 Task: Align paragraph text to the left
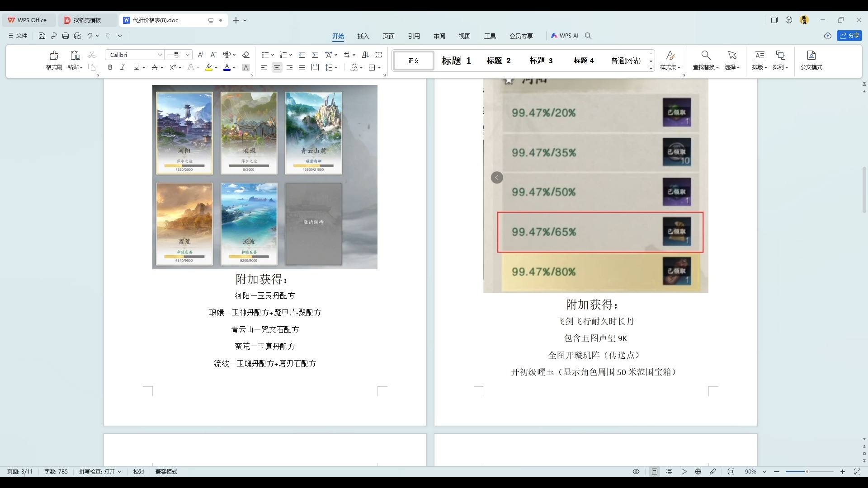(x=264, y=67)
